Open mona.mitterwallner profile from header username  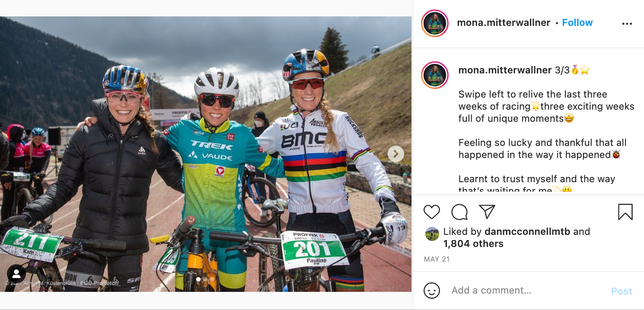click(x=504, y=23)
